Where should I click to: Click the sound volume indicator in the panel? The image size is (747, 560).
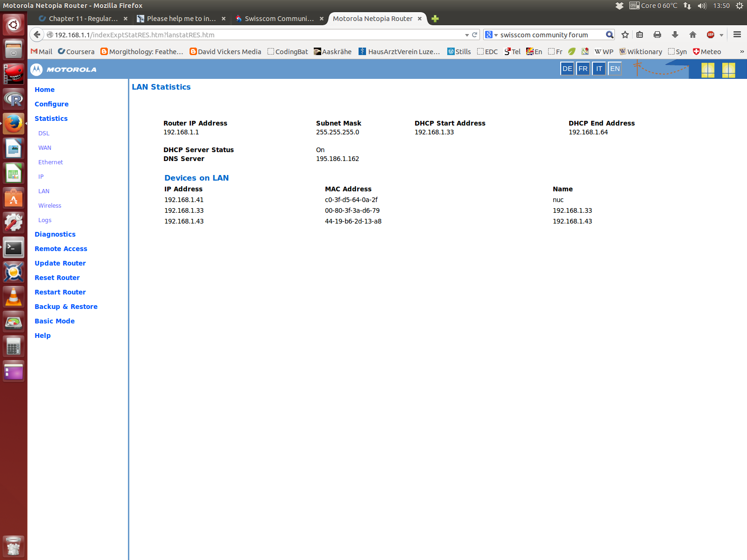(702, 6)
